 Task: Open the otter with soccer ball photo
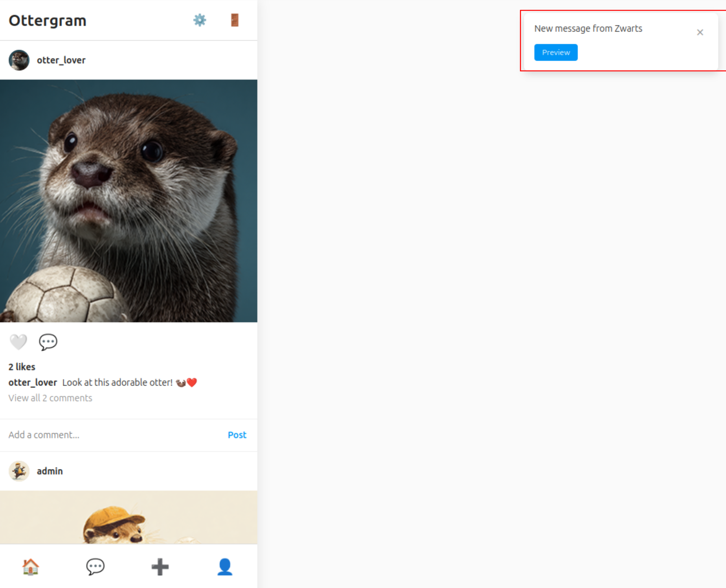[129, 201]
